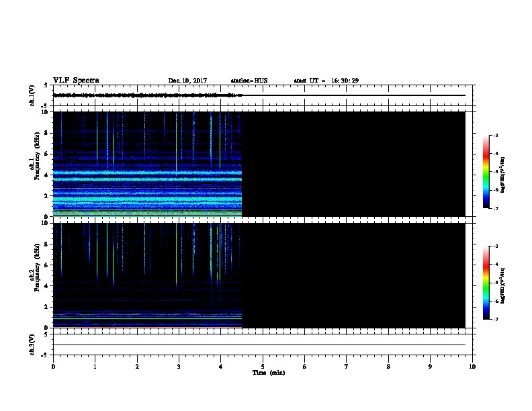Screen dimensions: 532x411
Task: Click the "ch.1(V)" waveform axis label
Action: point(32,95)
